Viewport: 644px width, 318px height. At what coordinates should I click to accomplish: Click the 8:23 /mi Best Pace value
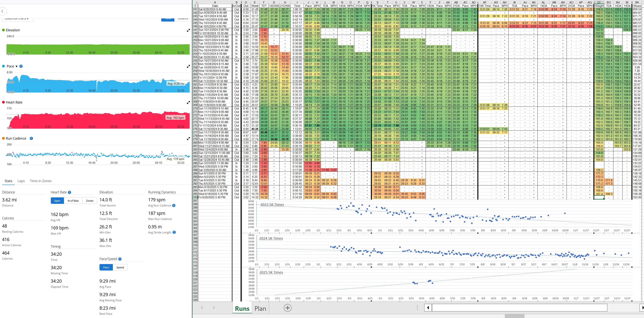coord(107,308)
